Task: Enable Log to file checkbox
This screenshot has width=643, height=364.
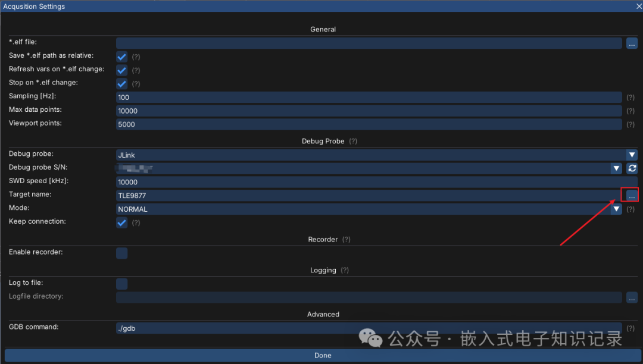Action: (122, 284)
